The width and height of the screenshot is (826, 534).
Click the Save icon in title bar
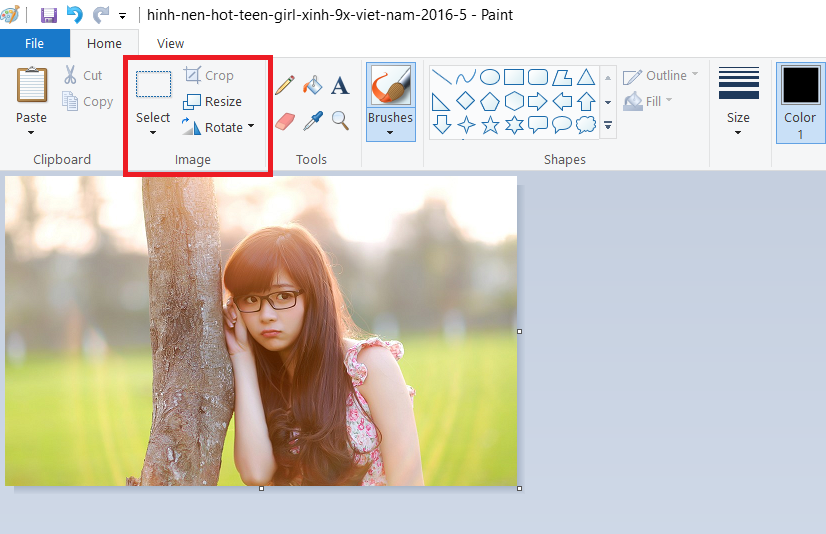point(48,15)
